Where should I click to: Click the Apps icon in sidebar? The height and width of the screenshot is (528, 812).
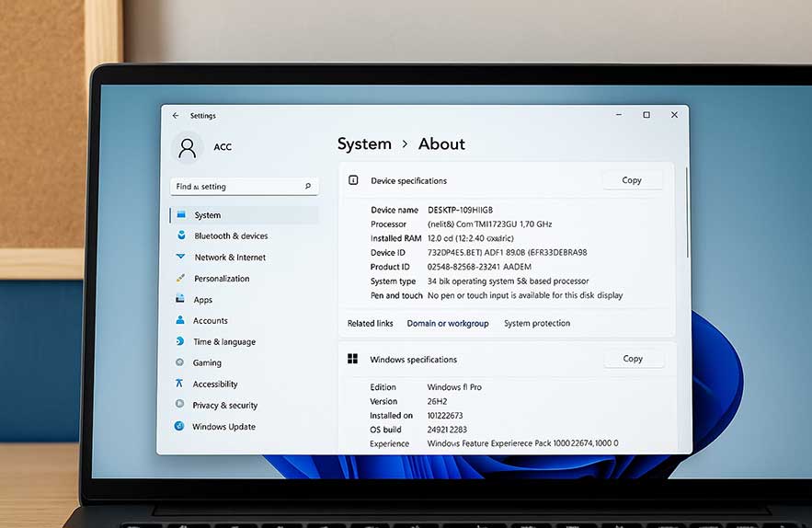[x=180, y=299]
